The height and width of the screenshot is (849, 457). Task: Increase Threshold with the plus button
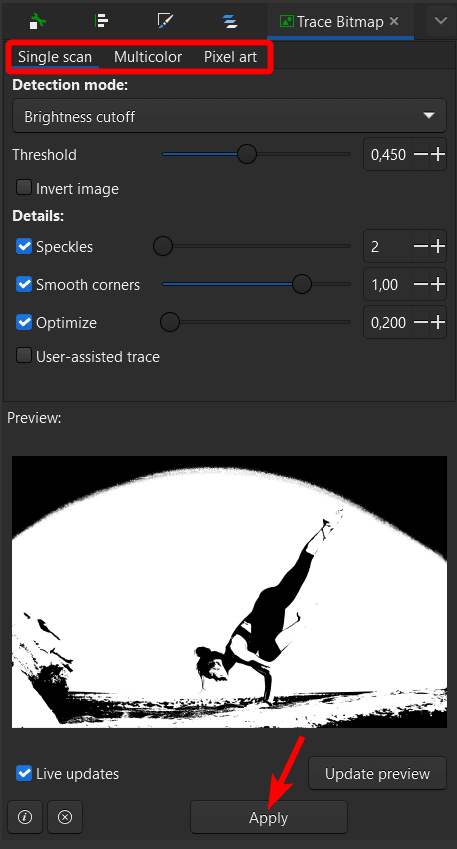click(438, 154)
